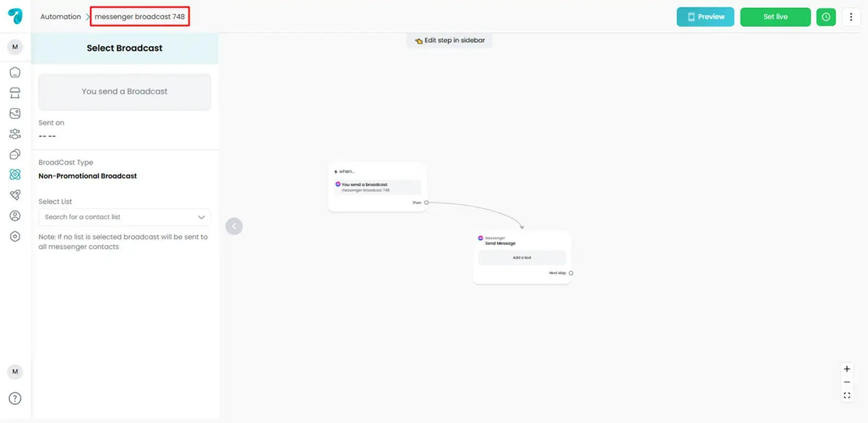Screen dimensions: 868x423
Task: Click the Preview button
Action: (x=705, y=17)
